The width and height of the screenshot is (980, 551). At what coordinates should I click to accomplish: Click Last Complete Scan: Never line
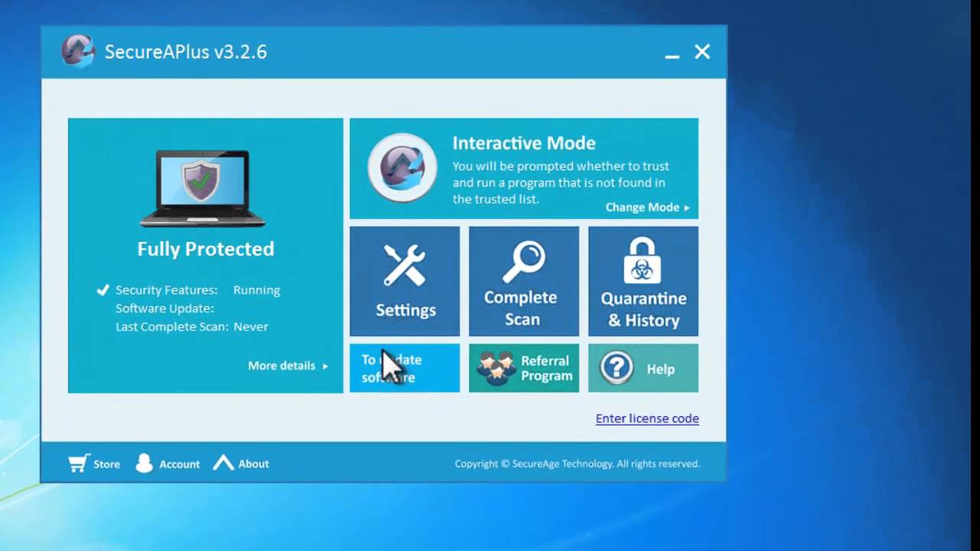click(x=191, y=327)
